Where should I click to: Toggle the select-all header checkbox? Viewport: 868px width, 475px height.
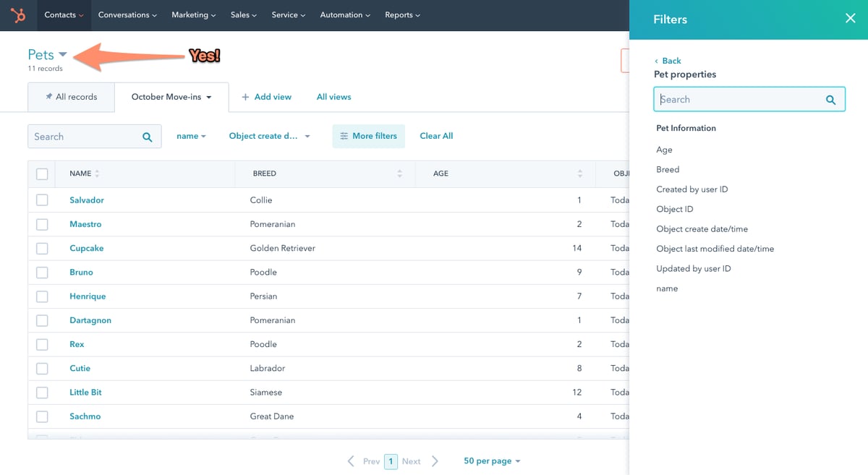pyautogui.click(x=42, y=174)
